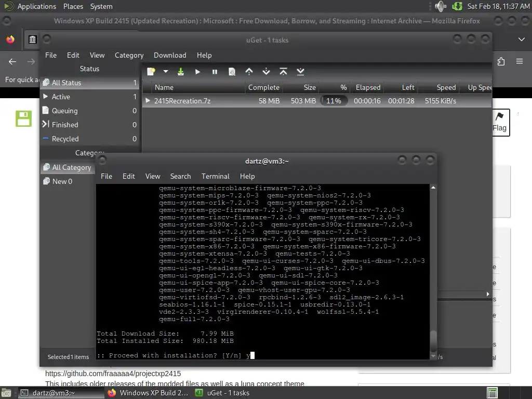Open the terminal Search menu

(x=180, y=177)
